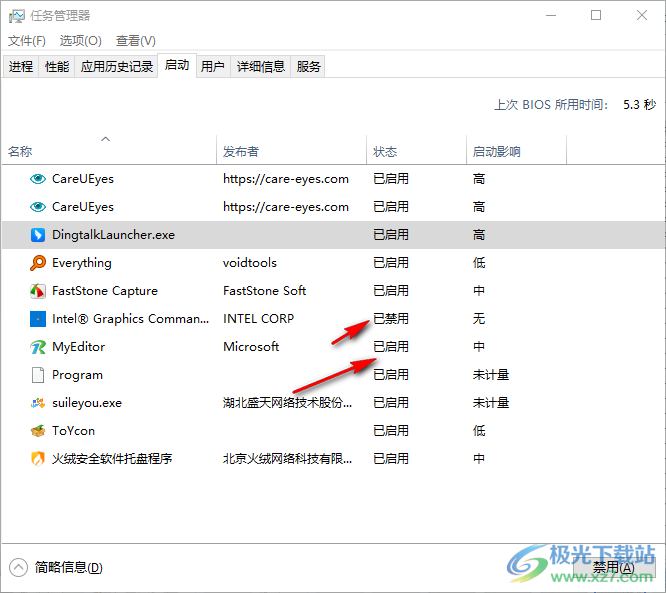666x593 pixels.
Task: Click the FastStone Capture icon
Action: point(38,291)
